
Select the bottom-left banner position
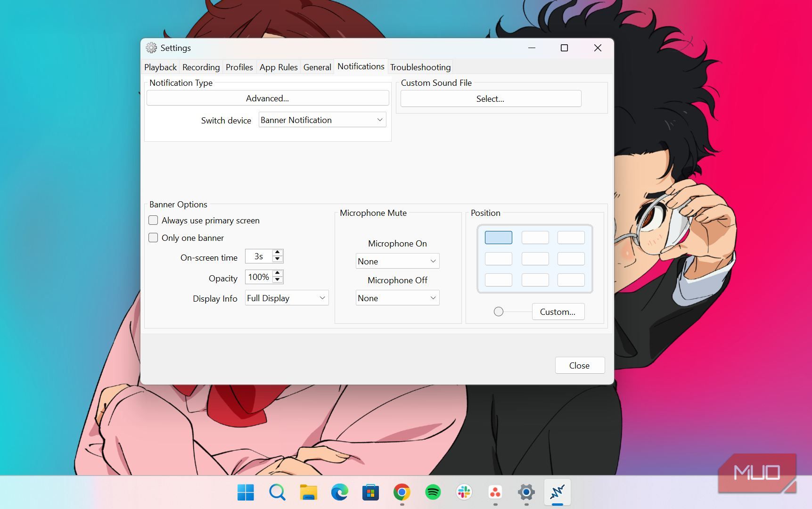point(499,280)
